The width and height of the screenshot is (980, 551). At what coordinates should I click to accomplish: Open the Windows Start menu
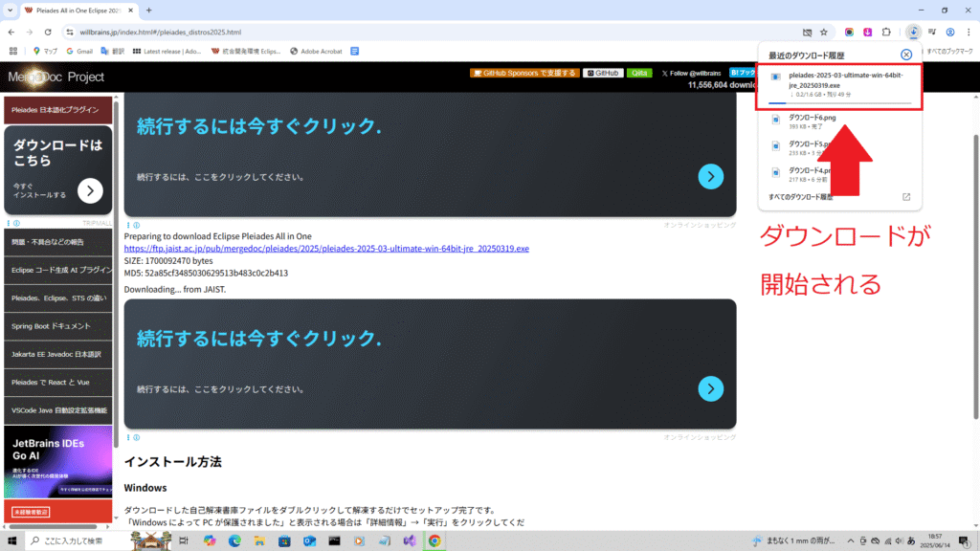(x=11, y=541)
